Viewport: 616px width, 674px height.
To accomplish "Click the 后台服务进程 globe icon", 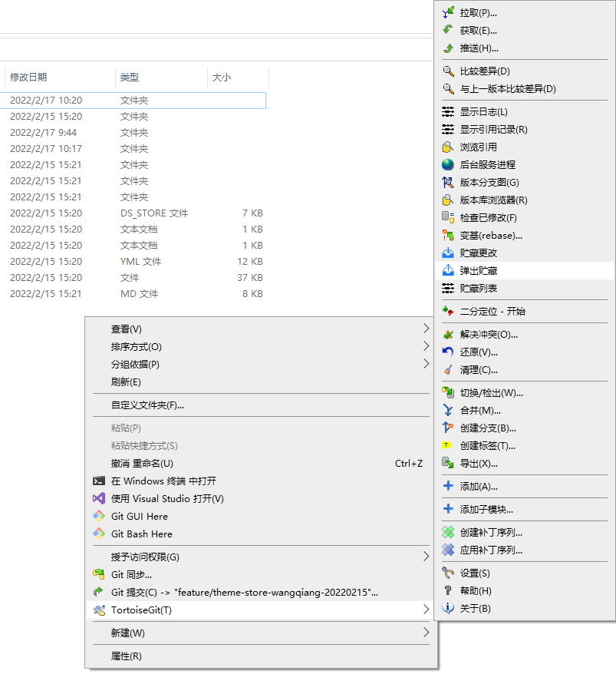I will click(448, 164).
